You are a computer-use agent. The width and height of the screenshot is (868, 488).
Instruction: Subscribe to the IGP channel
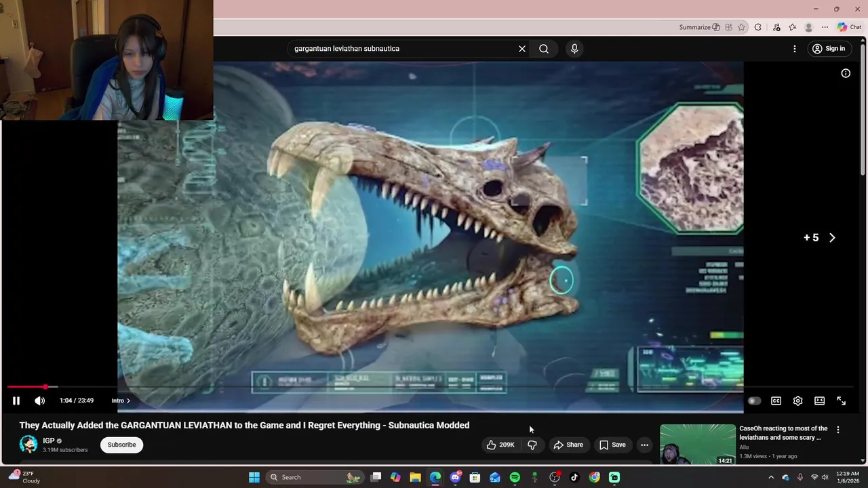coord(121,445)
